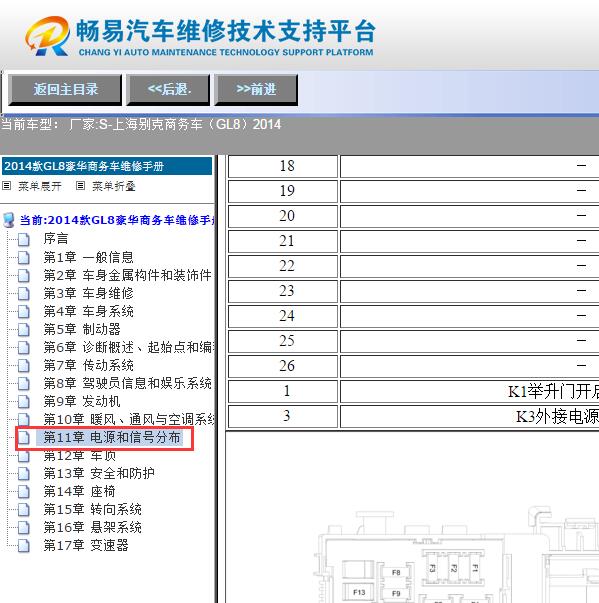Image resolution: width=599 pixels, height=603 pixels.
Task: Click the computer icon beside the root node
Action: tap(8, 220)
